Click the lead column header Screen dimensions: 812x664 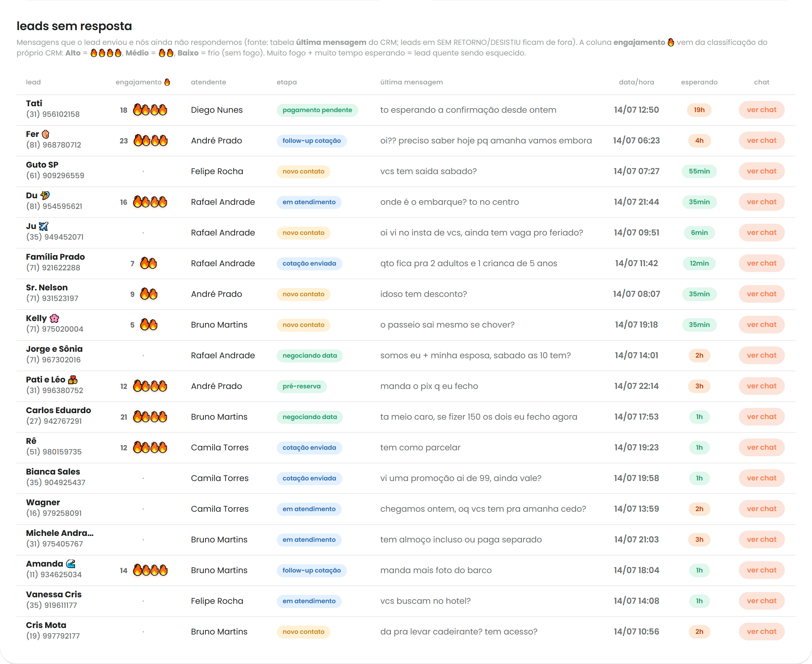point(33,82)
